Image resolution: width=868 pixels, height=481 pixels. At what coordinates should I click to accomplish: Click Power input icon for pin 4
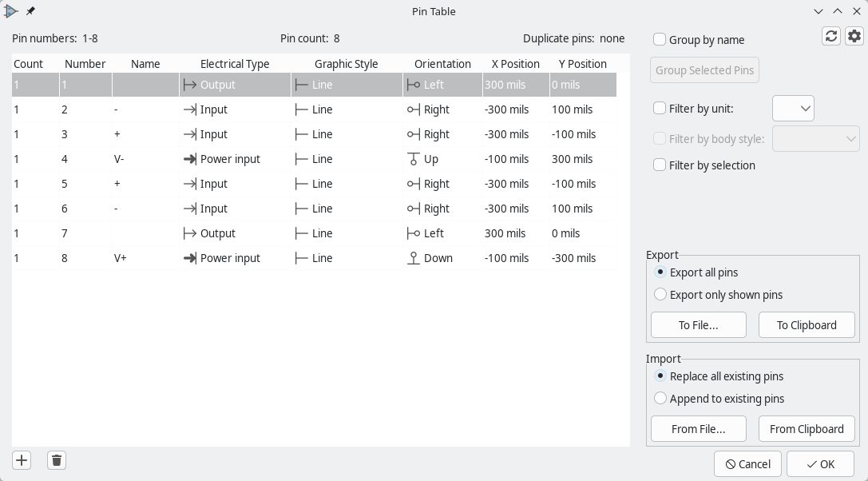tap(190, 159)
